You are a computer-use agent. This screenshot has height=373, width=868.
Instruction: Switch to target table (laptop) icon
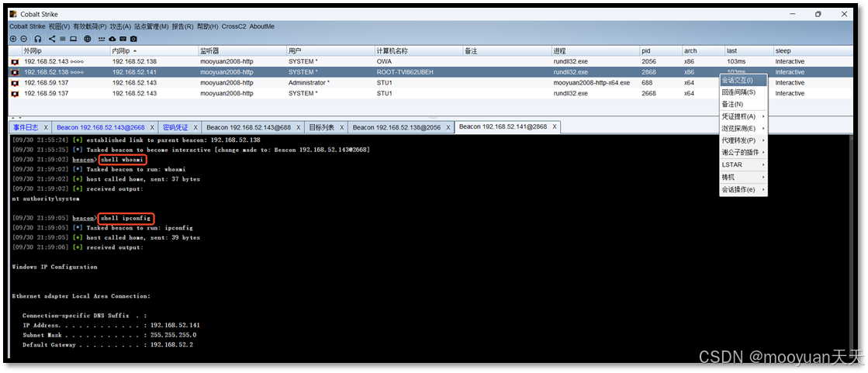[73, 39]
